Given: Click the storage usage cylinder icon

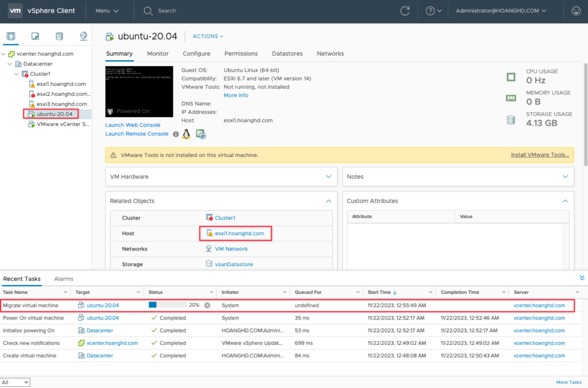Looking at the screenshot, I should coord(510,120).
